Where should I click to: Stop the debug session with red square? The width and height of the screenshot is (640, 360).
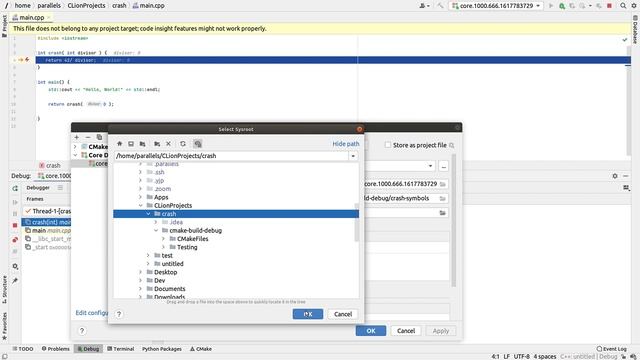pos(609,6)
